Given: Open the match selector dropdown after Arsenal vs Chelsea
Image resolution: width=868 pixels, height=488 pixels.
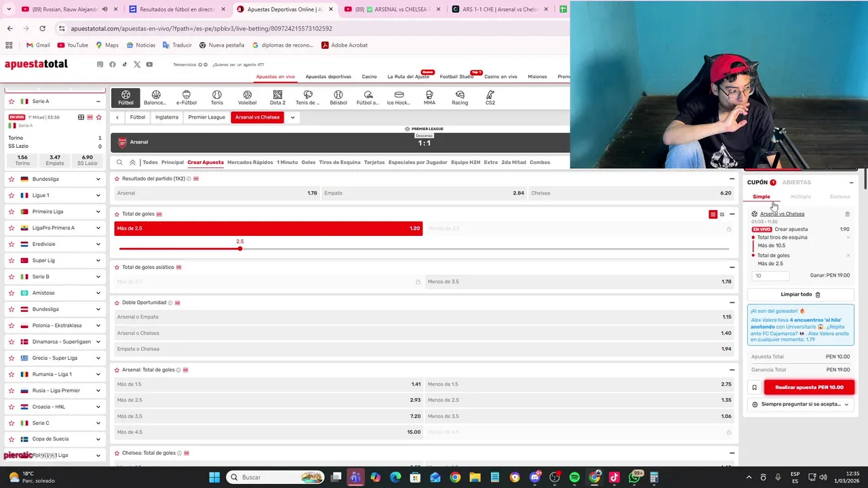Looking at the screenshot, I should (x=293, y=117).
